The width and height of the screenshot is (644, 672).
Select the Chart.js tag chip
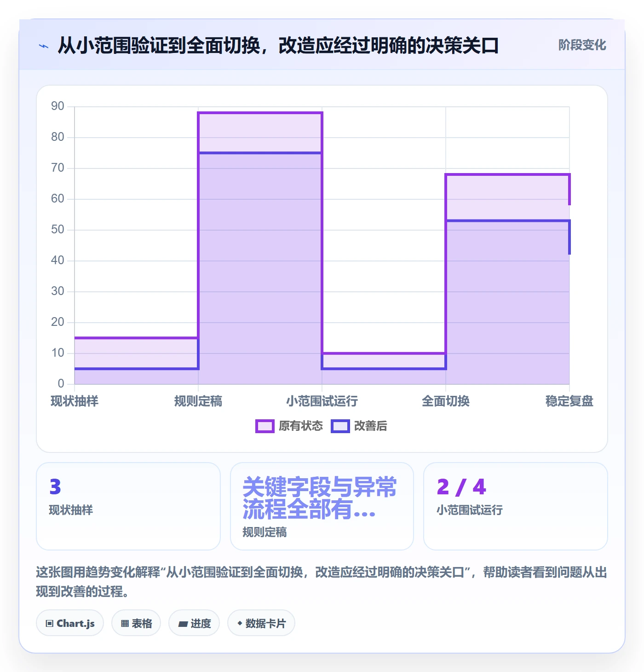click(x=70, y=623)
